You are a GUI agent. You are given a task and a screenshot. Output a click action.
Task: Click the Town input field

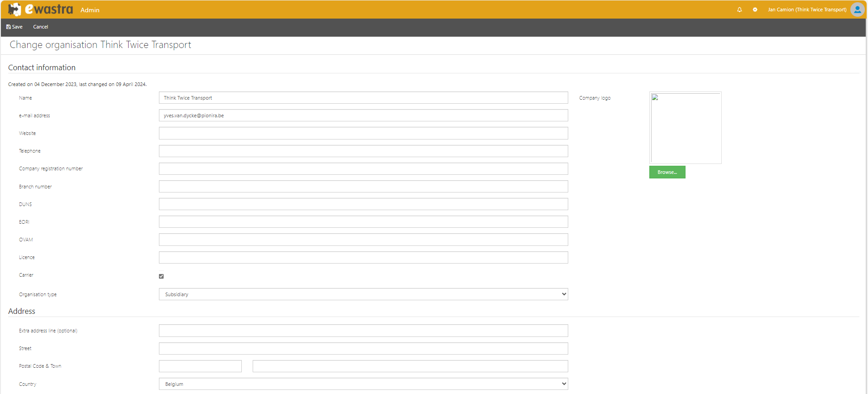point(410,366)
